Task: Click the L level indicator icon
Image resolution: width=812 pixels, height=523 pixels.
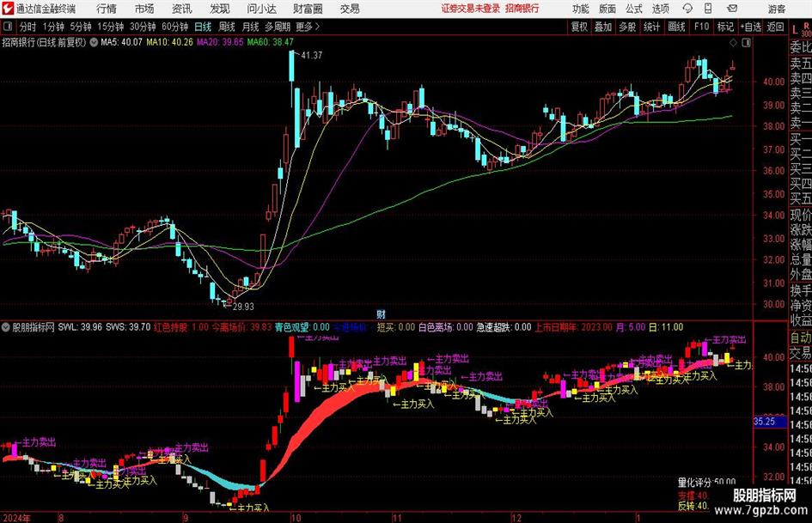Action: pos(795,29)
